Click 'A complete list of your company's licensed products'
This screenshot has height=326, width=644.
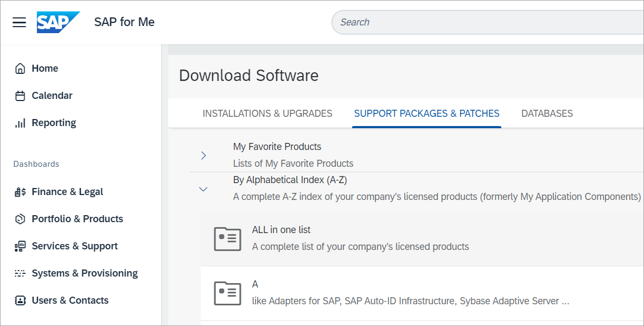tap(361, 247)
